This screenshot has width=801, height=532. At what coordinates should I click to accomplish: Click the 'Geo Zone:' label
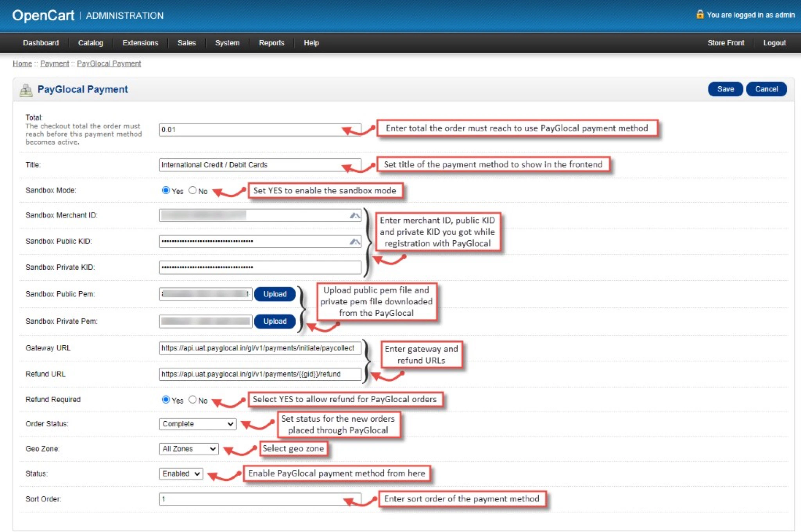42,449
